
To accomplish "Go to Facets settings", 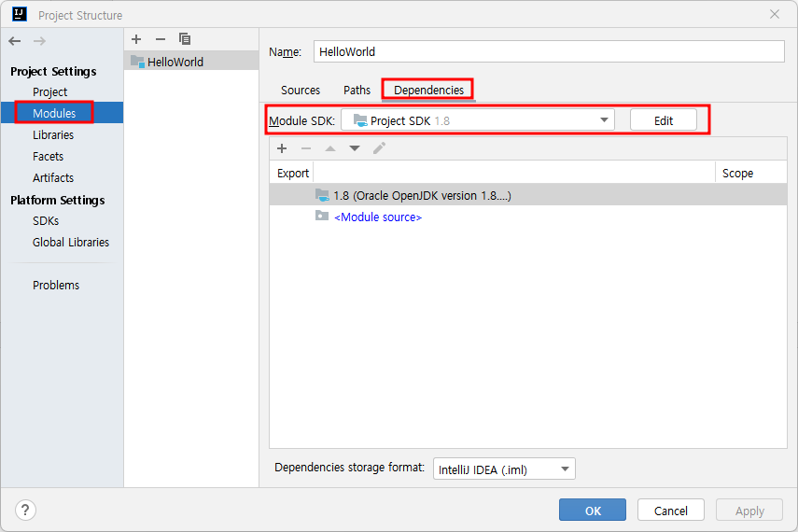I will click(x=48, y=156).
